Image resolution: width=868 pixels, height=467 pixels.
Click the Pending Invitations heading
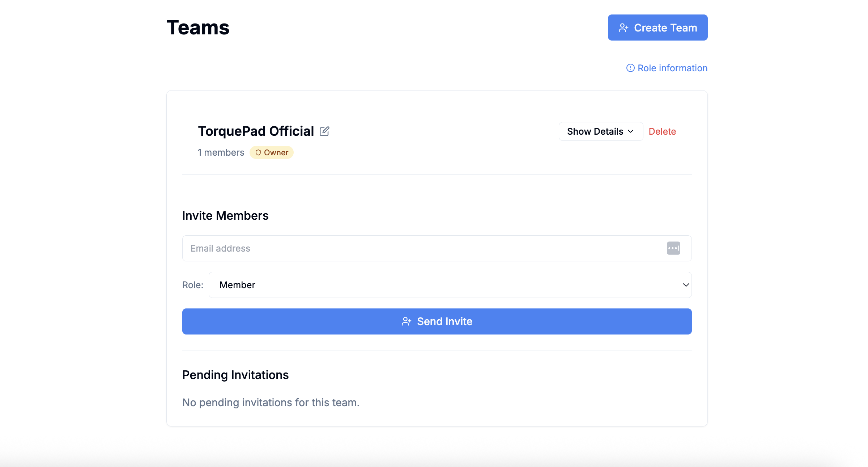point(235,375)
